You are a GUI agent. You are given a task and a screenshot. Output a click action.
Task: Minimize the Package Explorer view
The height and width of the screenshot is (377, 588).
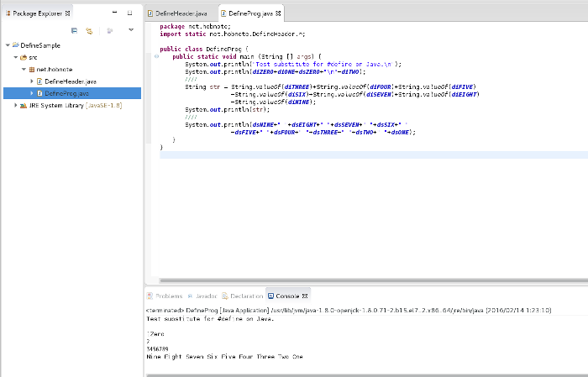point(115,13)
